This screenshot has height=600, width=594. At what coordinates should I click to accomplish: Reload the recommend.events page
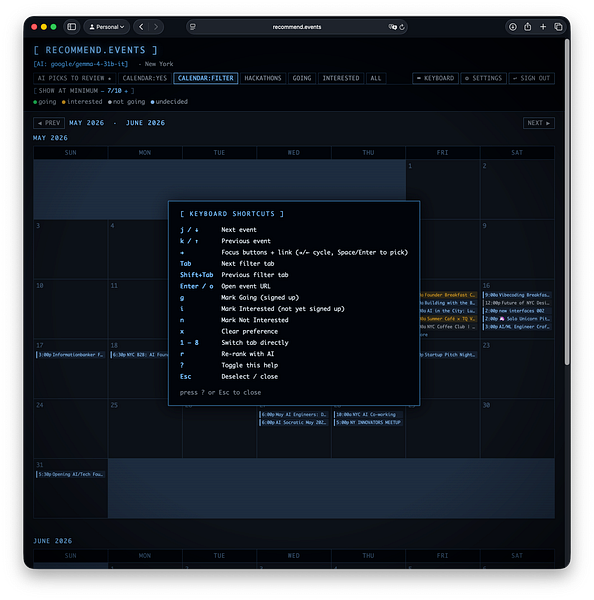(x=402, y=27)
